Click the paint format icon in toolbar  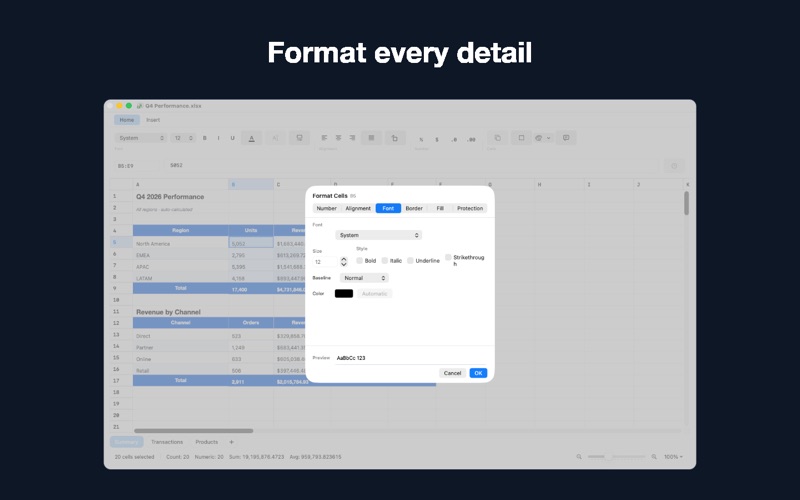(x=299, y=138)
